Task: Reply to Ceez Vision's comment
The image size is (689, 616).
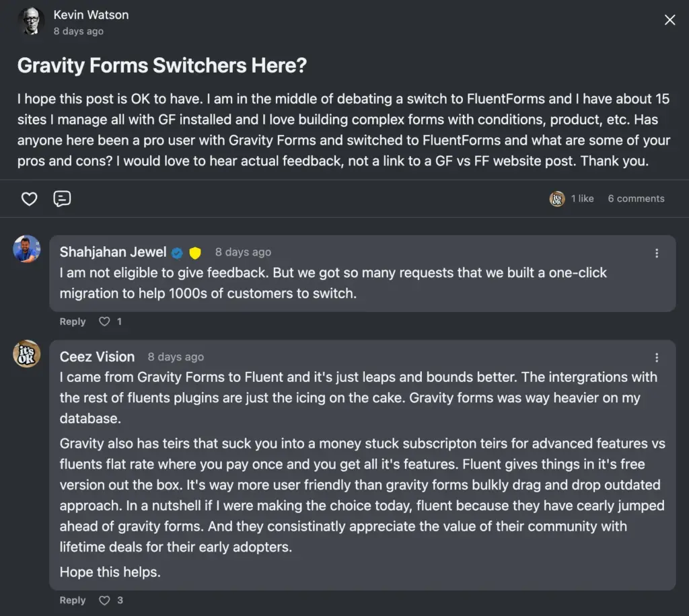Action: (73, 600)
